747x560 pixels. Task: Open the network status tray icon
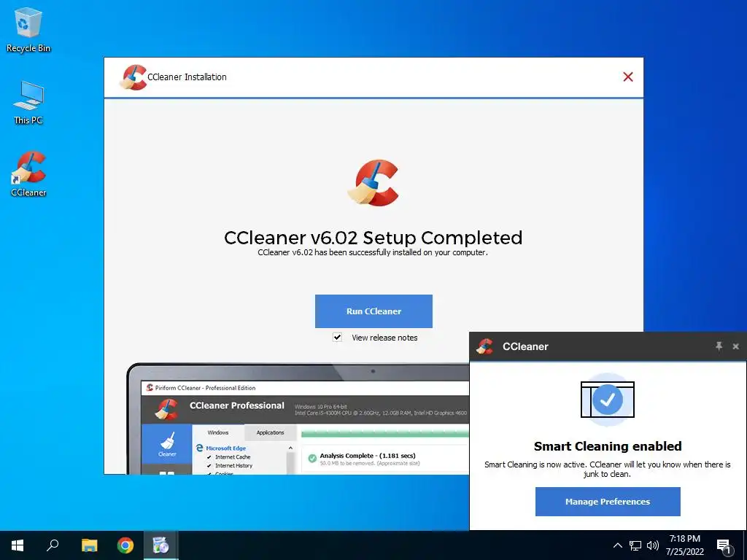[x=635, y=545]
